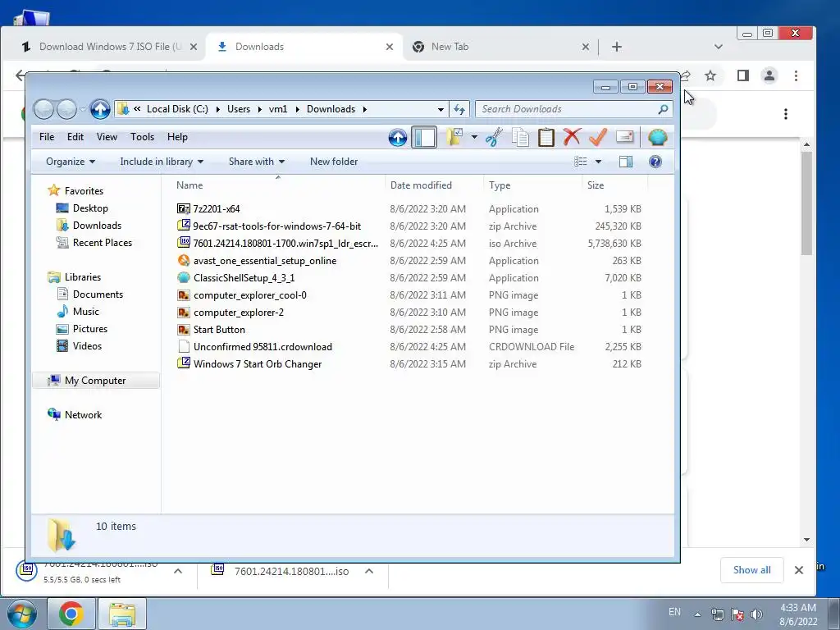
Task: Toggle the navigation pane toolbar icon
Action: (x=424, y=138)
